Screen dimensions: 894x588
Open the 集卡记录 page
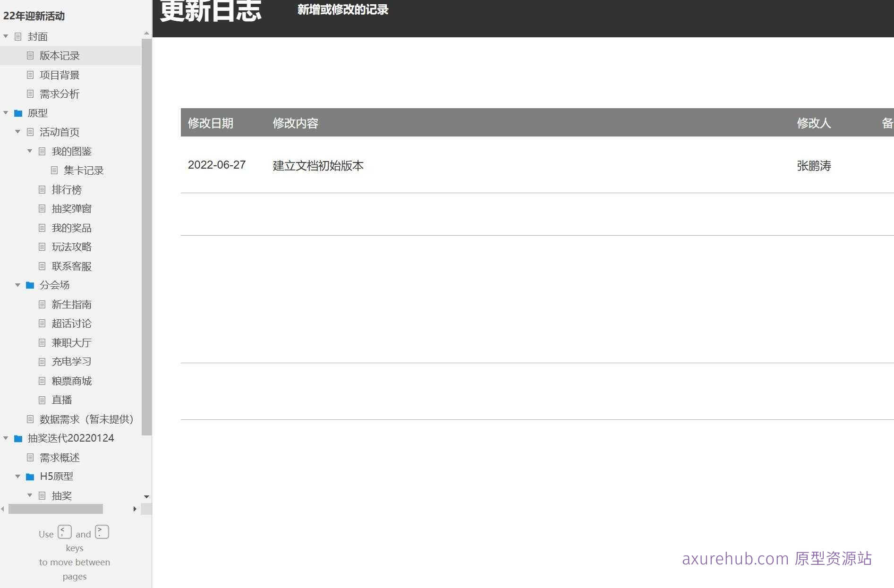[84, 170]
